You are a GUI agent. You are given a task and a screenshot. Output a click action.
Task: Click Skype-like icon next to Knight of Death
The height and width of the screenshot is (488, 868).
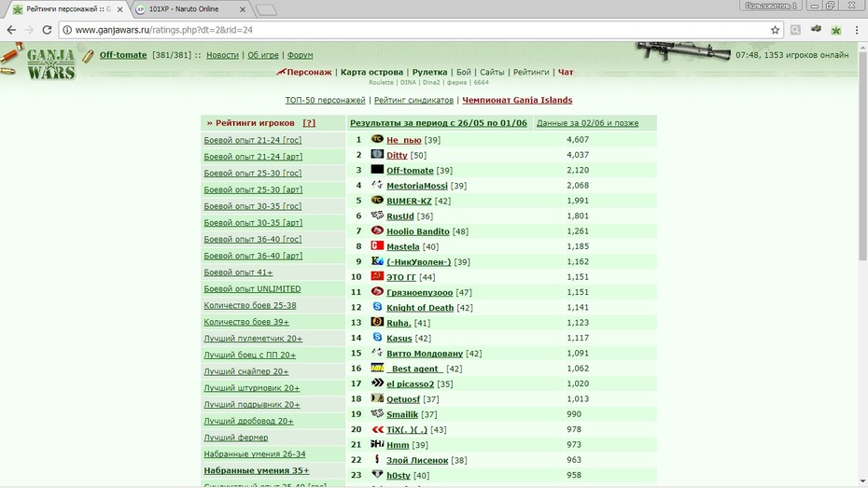click(x=377, y=307)
